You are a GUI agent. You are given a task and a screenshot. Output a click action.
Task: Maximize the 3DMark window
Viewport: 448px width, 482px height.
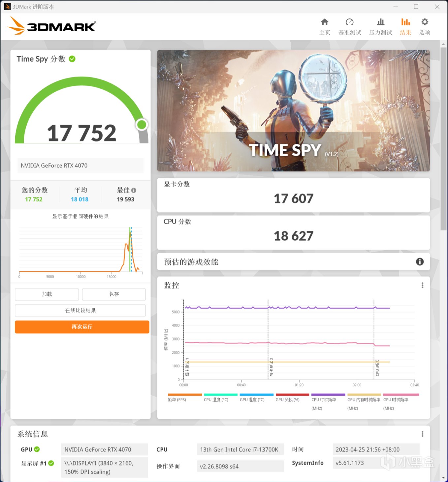pyautogui.click(x=416, y=7)
